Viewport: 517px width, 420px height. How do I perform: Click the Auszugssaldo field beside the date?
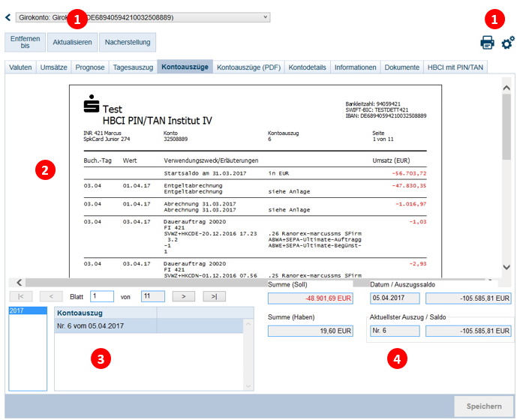pos(468,298)
